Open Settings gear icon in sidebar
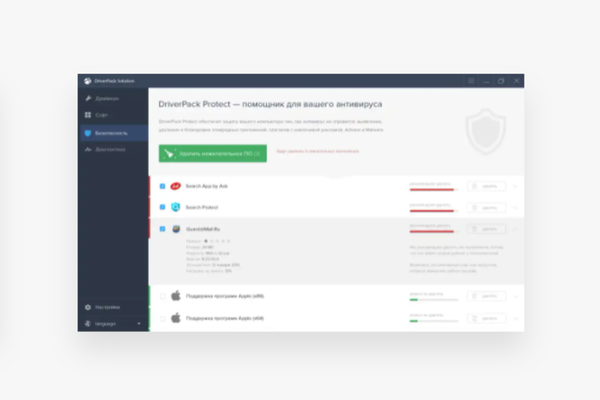The height and width of the screenshot is (400, 600). tap(88, 308)
